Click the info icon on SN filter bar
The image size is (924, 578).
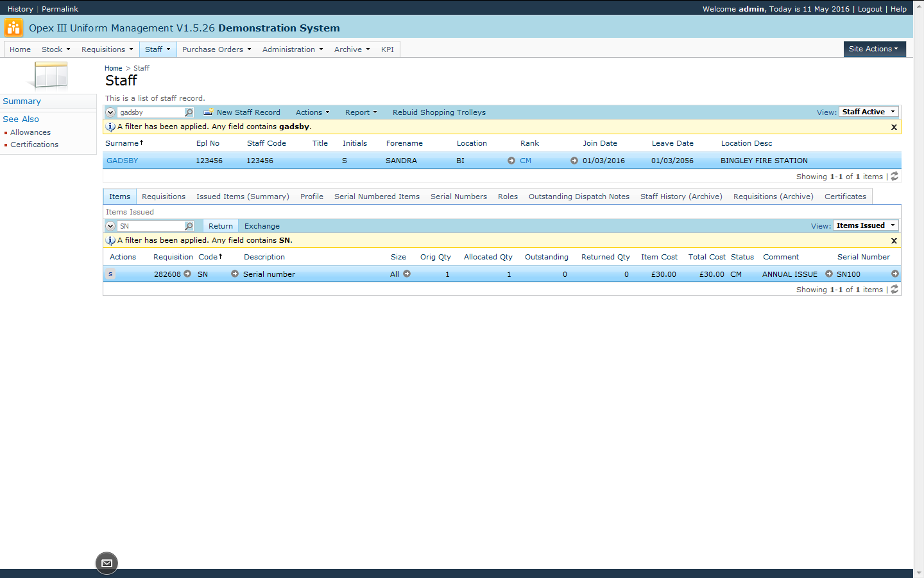pyautogui.click(x=110, y=240)
